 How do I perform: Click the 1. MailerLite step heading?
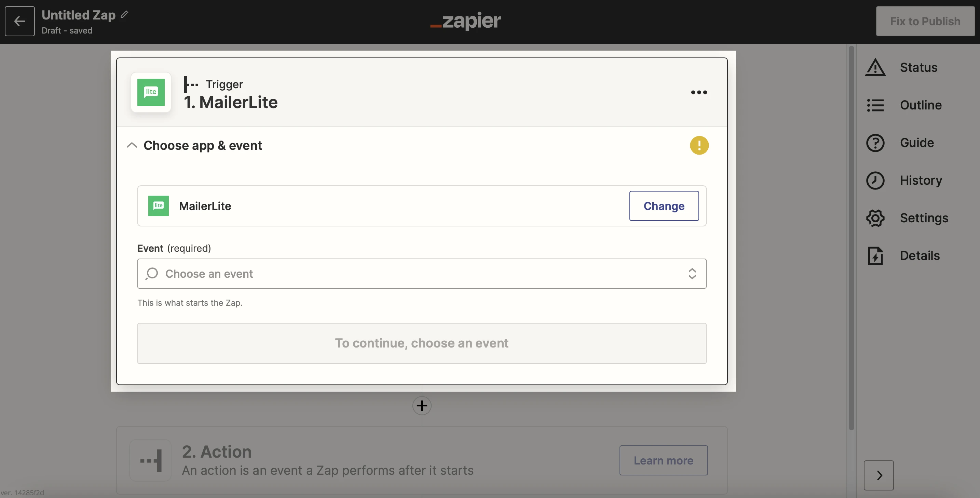231,102
